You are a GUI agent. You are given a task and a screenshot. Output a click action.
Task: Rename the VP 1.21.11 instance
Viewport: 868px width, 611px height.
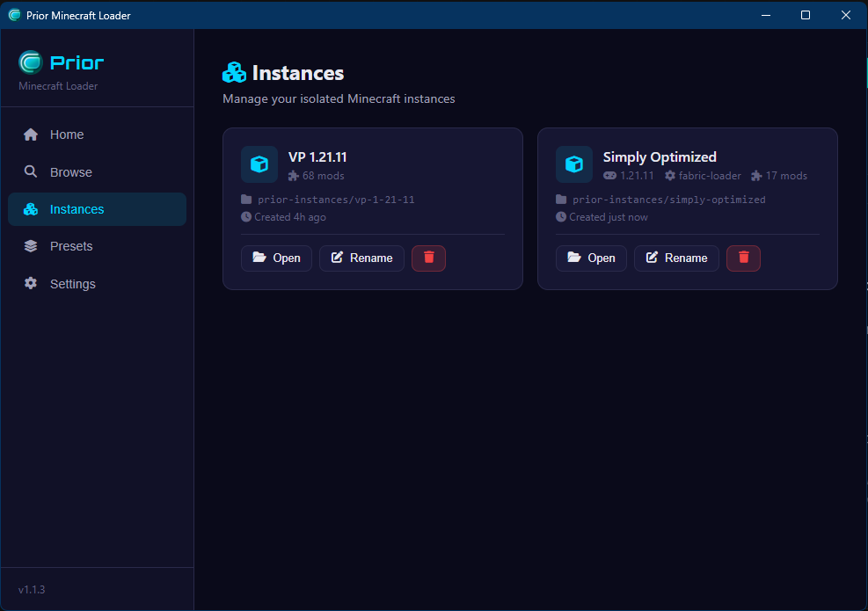point(361,258)
